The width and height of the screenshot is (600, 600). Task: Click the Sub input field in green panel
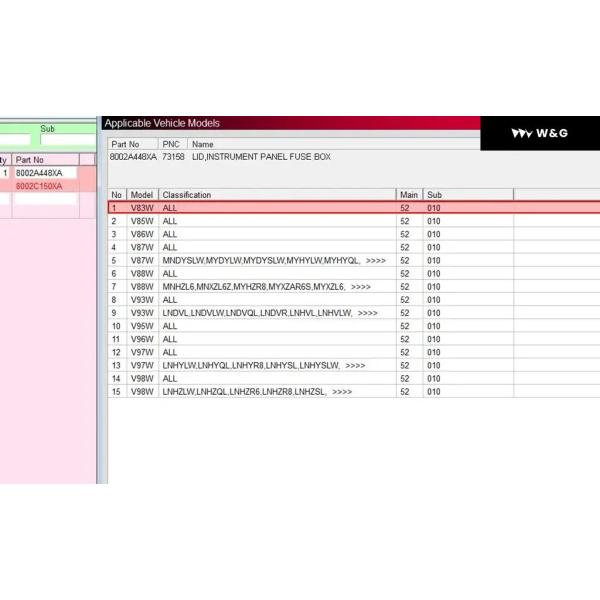(x=66, y=141)
